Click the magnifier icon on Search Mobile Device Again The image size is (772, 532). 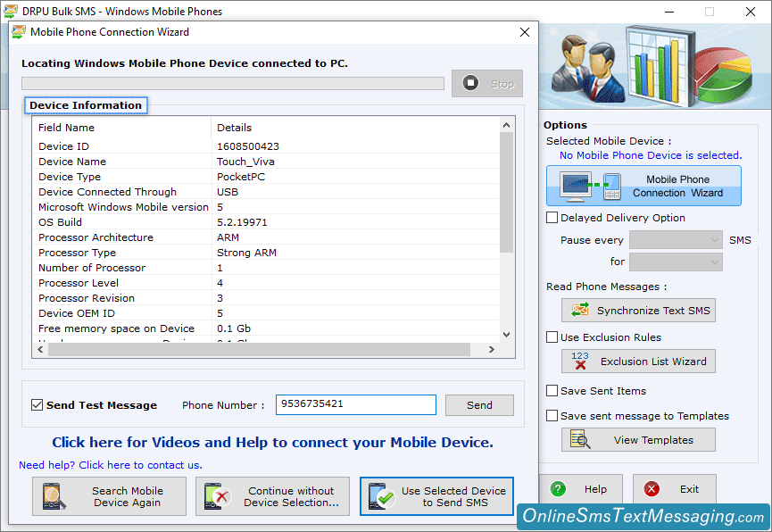pyautogui.click(x=54, y=496)
